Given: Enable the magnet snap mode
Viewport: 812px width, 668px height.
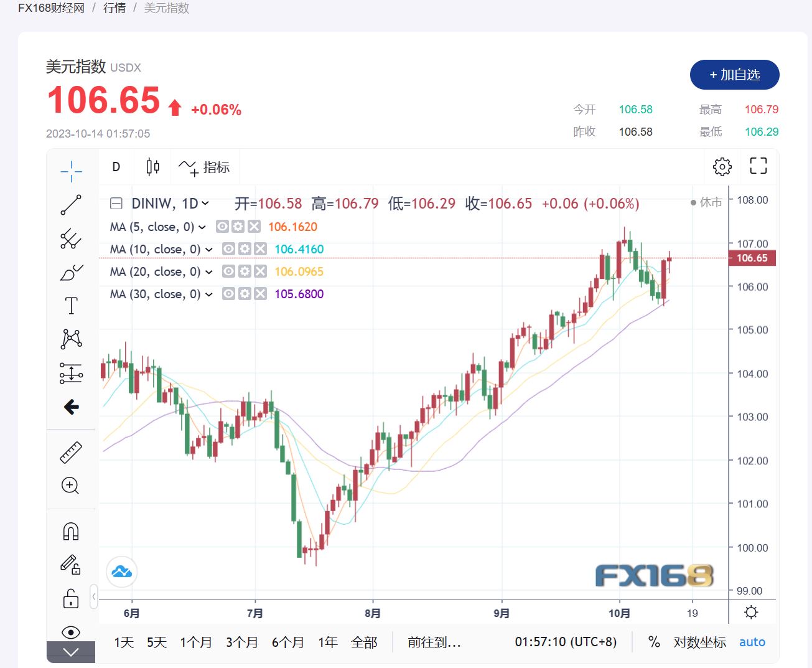Looking at the screenshot, I should (71, 531).
